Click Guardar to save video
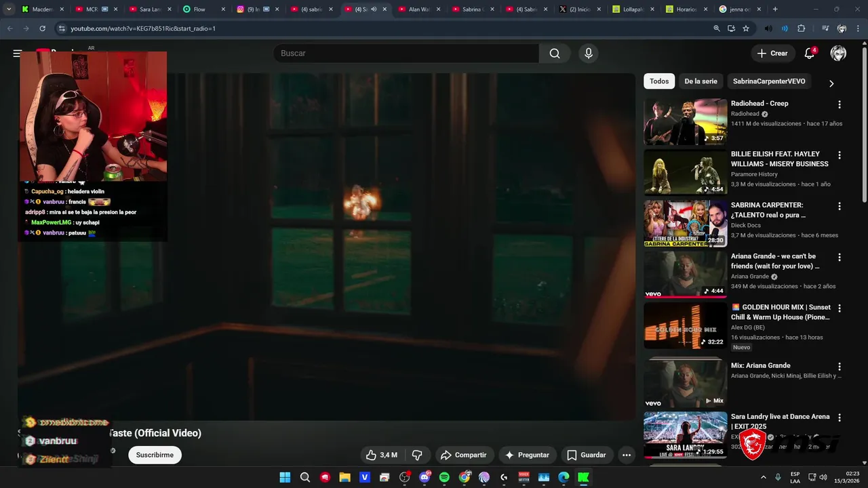The width and height of the screenshot is (868, 488). 586,455
